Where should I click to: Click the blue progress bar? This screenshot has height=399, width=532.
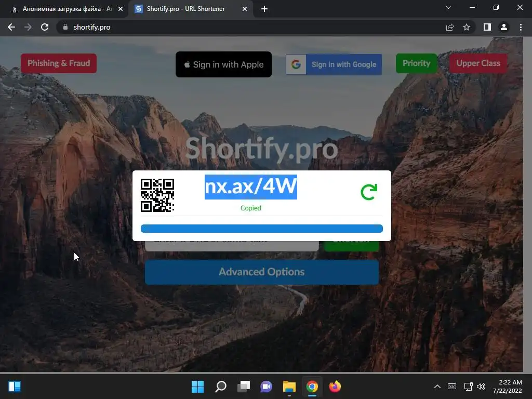(x=262, y=229)
